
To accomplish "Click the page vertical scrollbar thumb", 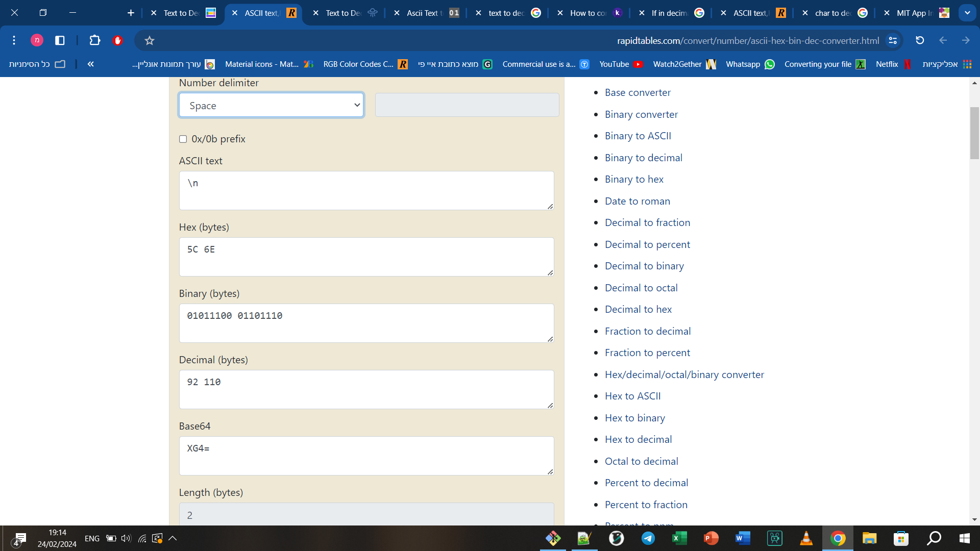I will pyautogui.click(x=974, y=133).
